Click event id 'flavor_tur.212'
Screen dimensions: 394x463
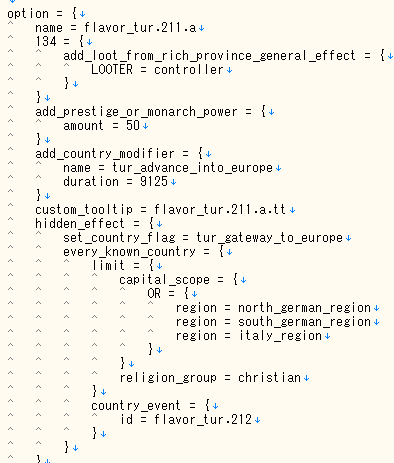[x=203, y=420]
